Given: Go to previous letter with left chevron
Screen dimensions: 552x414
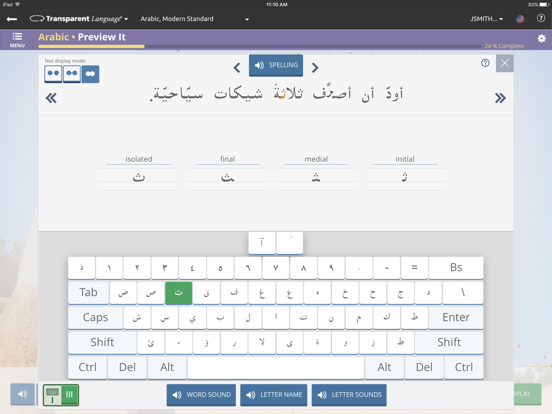Looking at the screenshot, I should click(x=237, y=67).
